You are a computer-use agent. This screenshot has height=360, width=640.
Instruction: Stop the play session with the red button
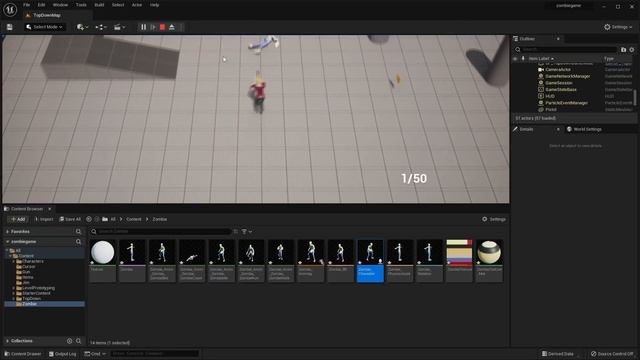pyautogui.click(x=162, y=27)
